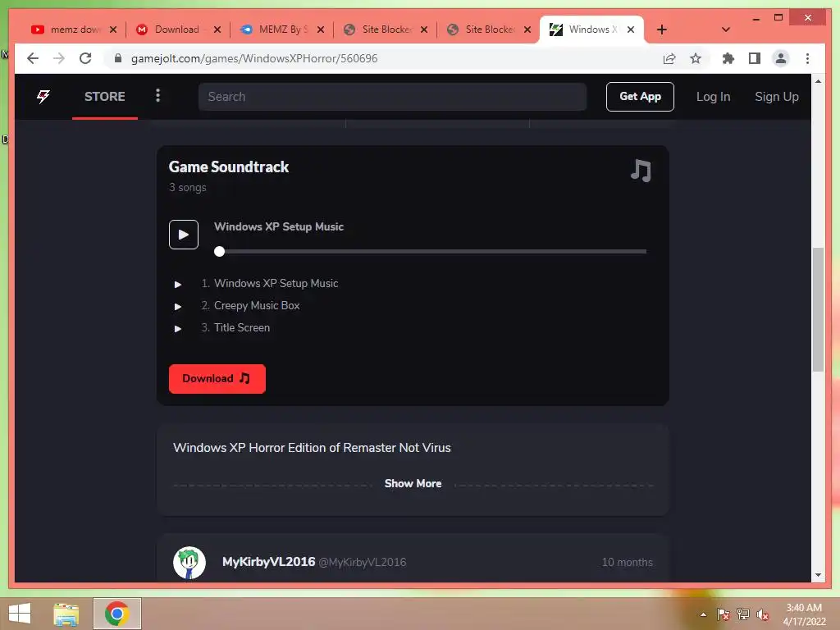The width and height of the screenshot is (840, 630).
Task: Open the Sign Up link
Action: (776, 97)
